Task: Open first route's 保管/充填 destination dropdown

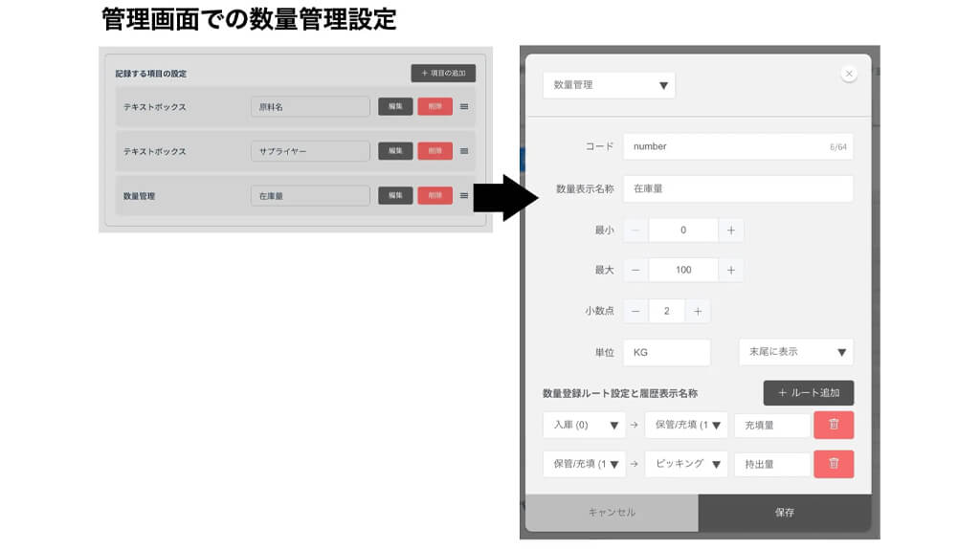Action: pyautogui.click(x=686, y=425)
